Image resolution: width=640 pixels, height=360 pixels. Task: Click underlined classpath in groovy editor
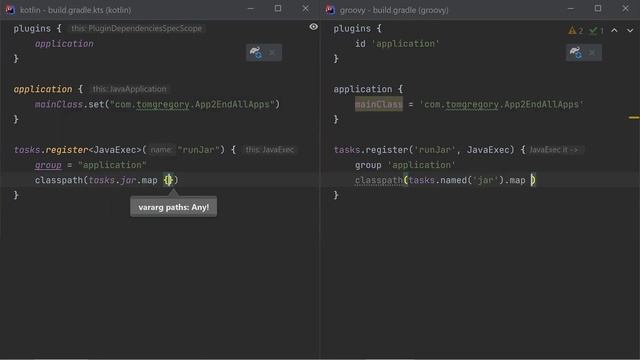379,180
